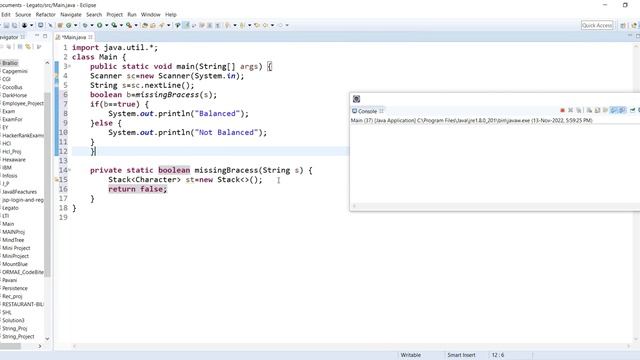Open the Refactor menu
This screenshot has width=640, height=360.
point(45,14)
